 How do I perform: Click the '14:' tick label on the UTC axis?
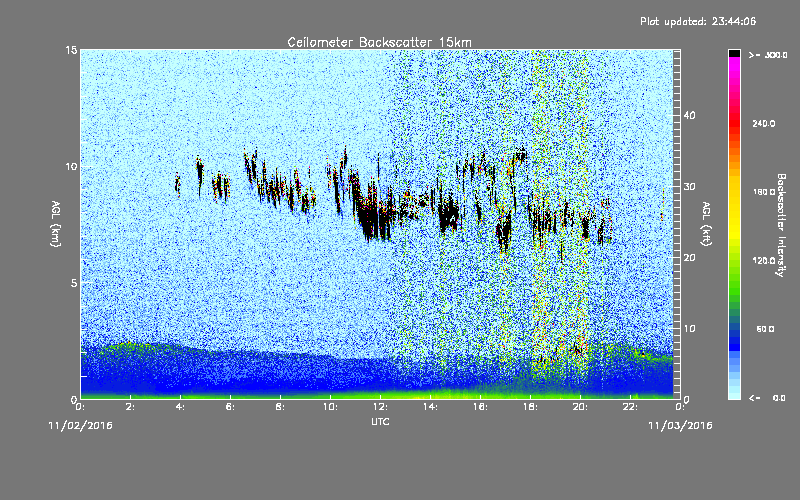coord(431,407)
